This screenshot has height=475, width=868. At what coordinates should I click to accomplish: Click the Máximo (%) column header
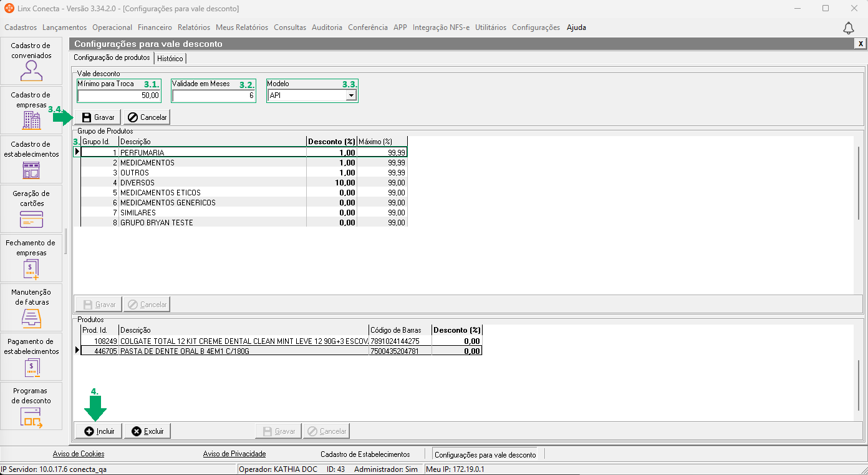pos(382,142)
